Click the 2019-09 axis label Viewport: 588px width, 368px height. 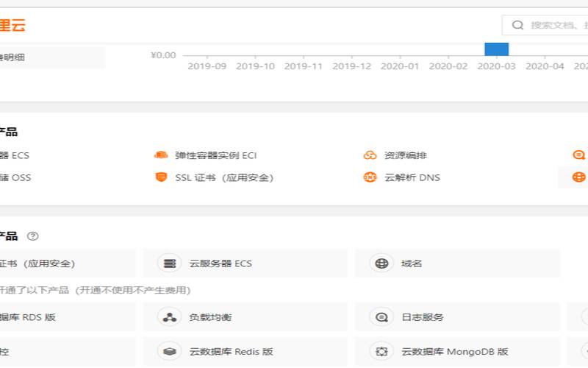207,66
